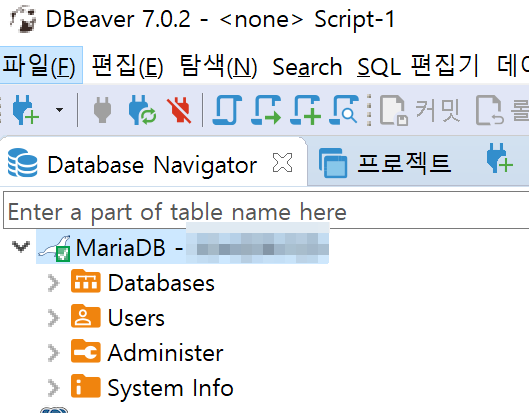
Task: Click the gray Connect plug icon
Action: (x=102, y=109)
